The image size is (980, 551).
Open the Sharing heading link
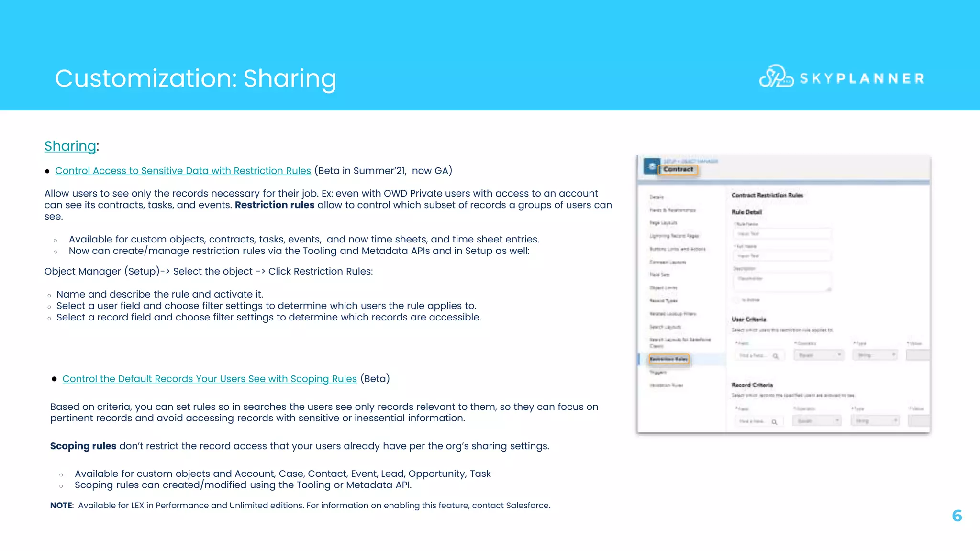(70, 146)
